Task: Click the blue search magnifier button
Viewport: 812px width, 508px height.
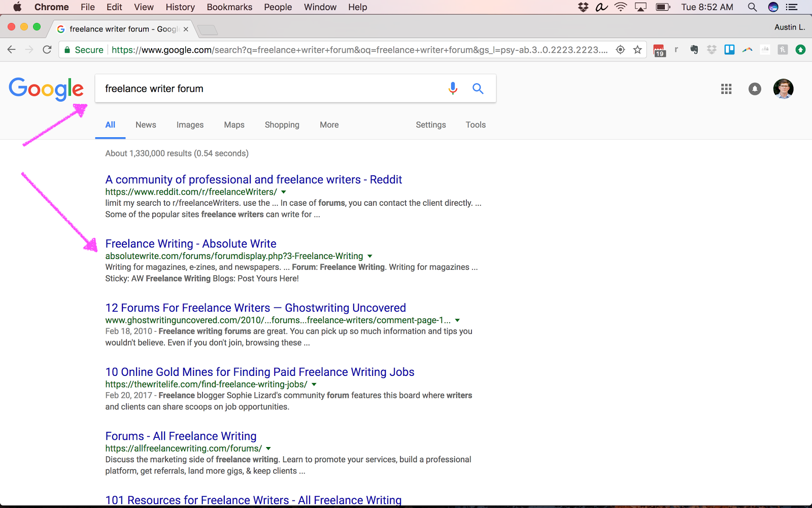Action: (478, 88)
